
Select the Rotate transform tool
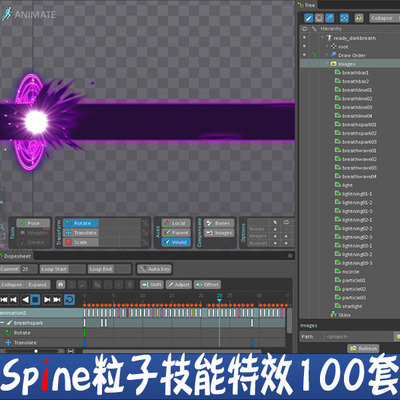(x=81, y=223)
